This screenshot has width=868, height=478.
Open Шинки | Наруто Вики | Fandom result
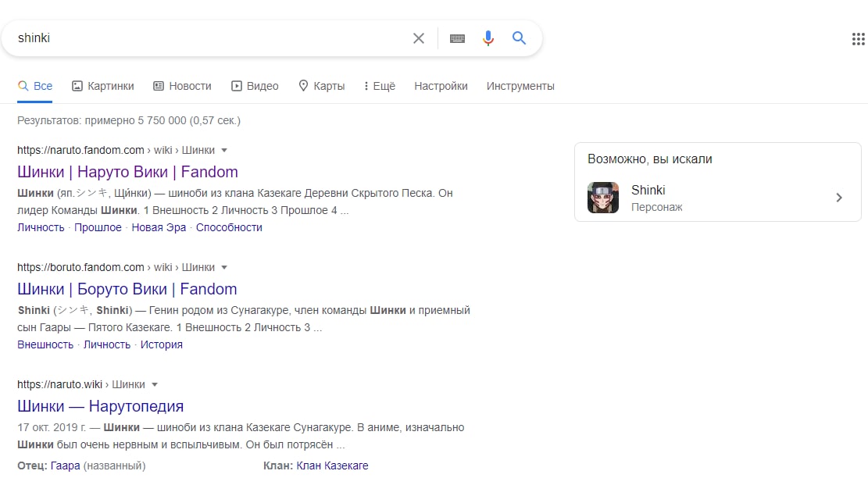127,172
